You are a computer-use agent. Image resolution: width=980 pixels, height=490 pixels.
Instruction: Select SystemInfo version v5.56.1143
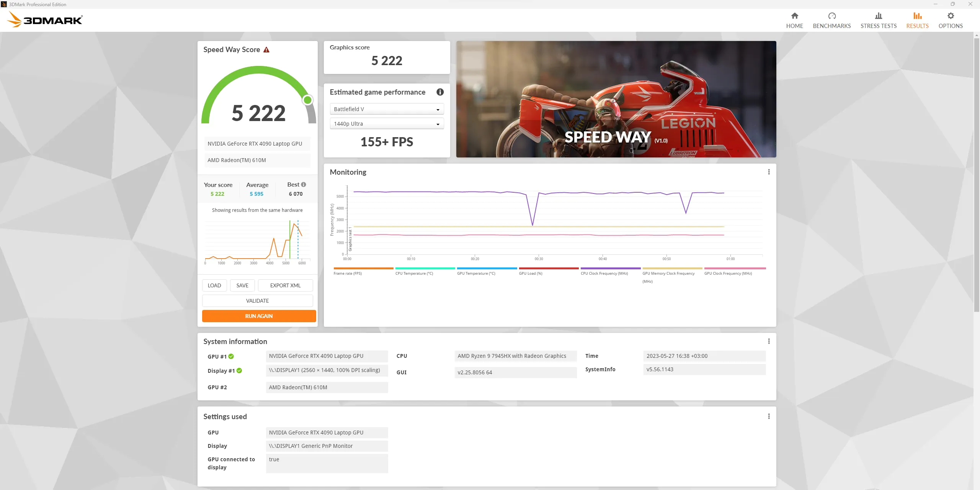[x=704, y=369]
